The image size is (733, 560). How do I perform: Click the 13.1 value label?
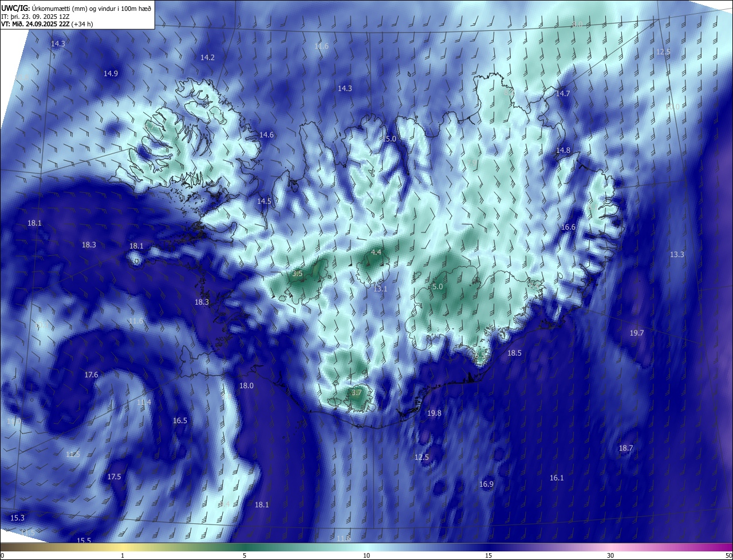point(380,289)
